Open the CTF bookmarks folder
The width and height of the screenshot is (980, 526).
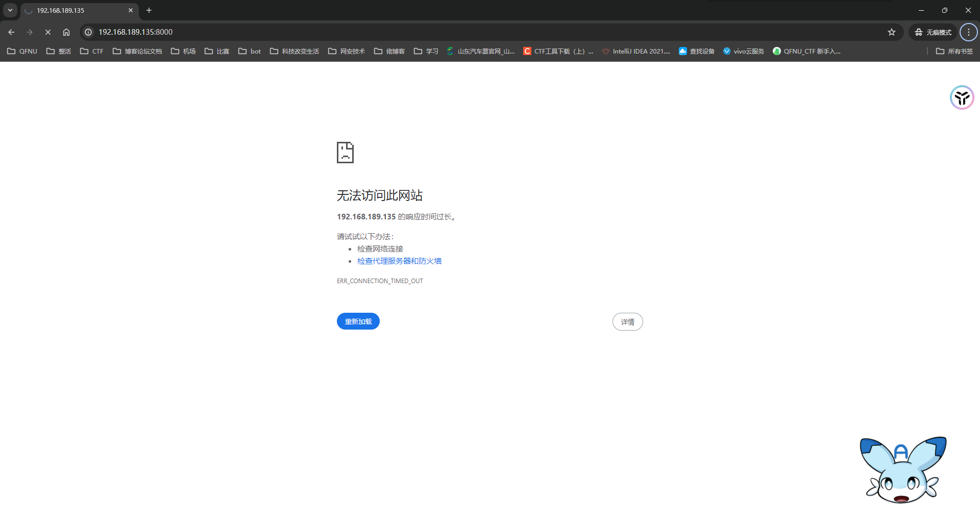point(92,51)
